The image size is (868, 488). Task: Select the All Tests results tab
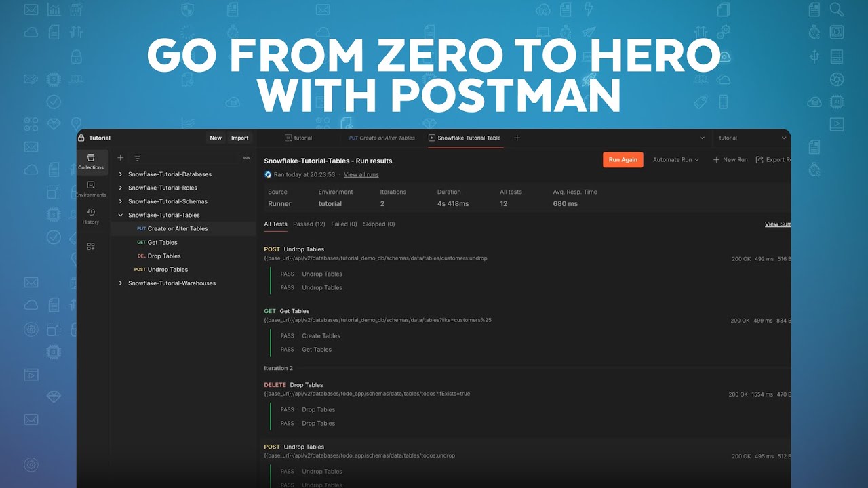click(275, 224)
